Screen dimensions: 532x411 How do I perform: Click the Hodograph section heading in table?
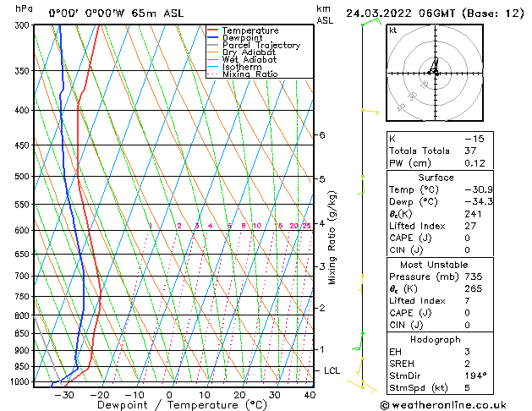(x=436, y=339)
